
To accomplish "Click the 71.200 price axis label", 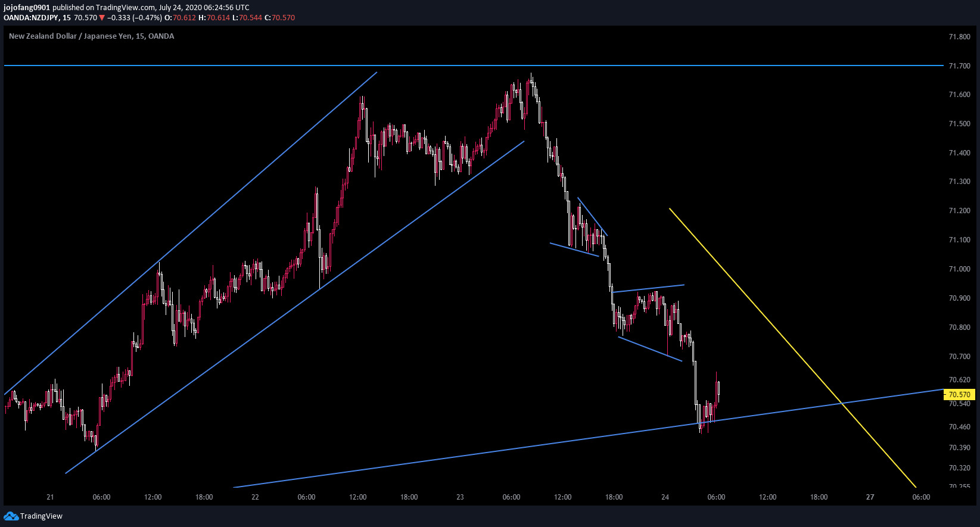I will (959, 211).
